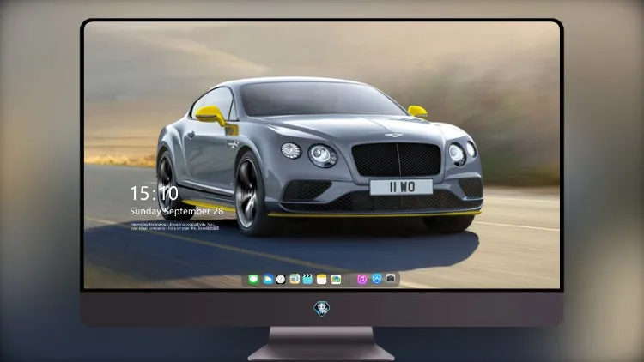Image resolution: width=644 pixels, height=362 pixels.
Task: Open the blue App Store icon
Action: [377, 279]
